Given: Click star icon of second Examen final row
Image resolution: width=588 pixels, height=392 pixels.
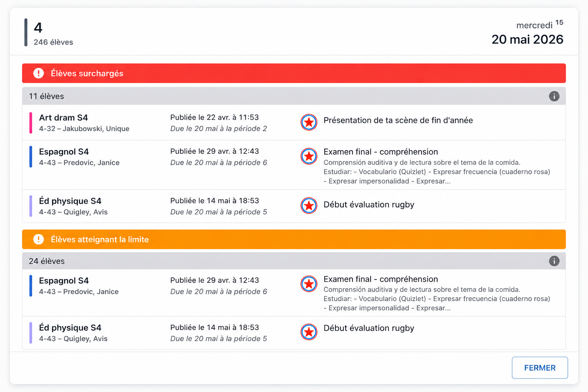Looking at the screenshot, I should (309, 284).
